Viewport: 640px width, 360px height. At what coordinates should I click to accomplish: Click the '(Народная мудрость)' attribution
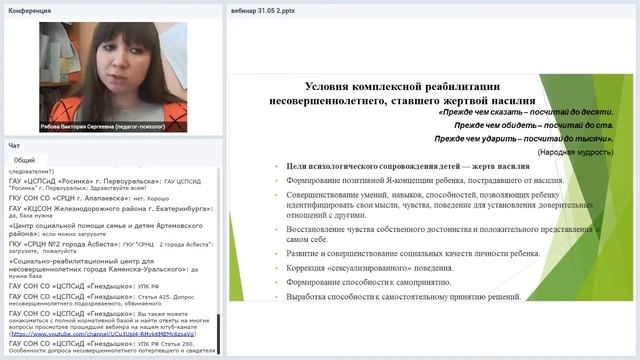[x=576, y=152]
